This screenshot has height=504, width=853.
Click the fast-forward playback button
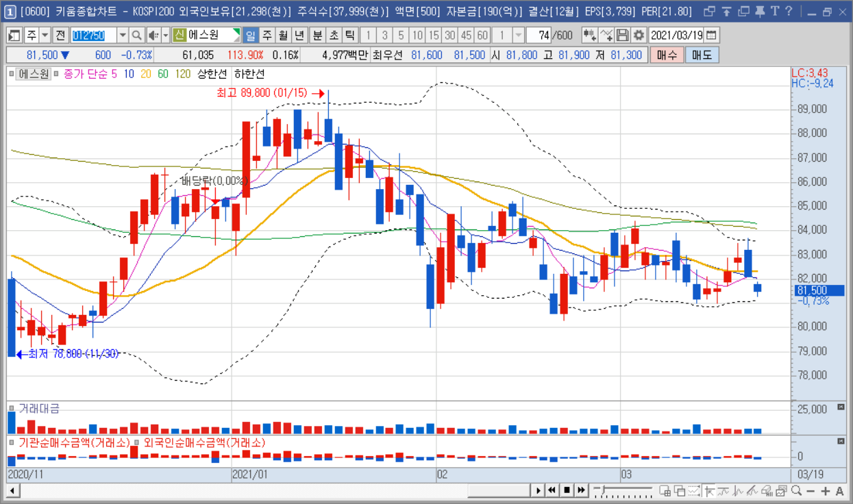pos(581,490)
